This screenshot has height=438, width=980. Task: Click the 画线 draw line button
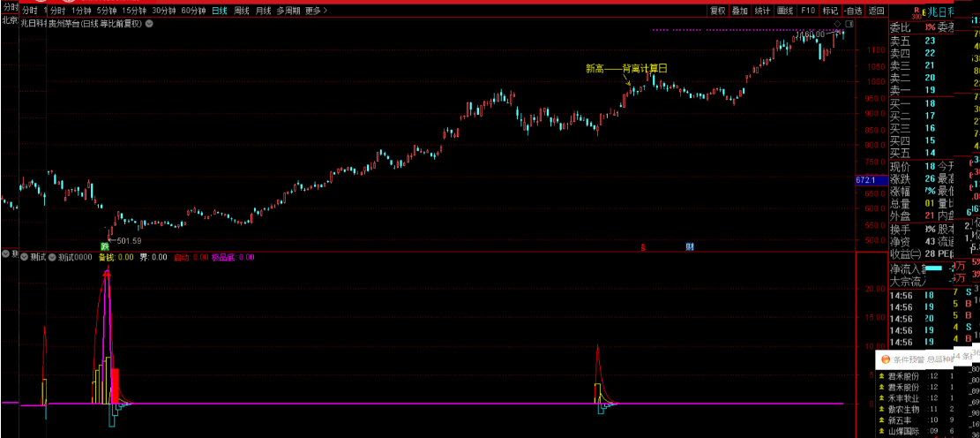click(784, 11)
